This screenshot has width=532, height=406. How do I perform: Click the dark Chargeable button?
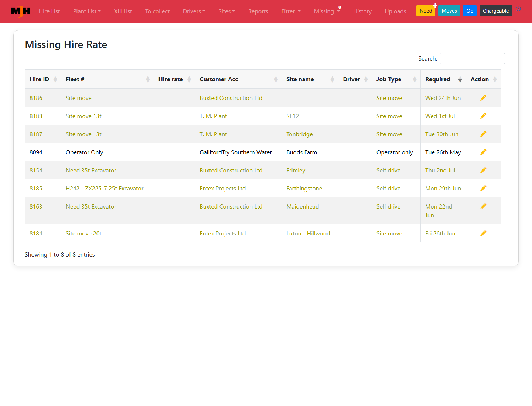pos(496,11)
